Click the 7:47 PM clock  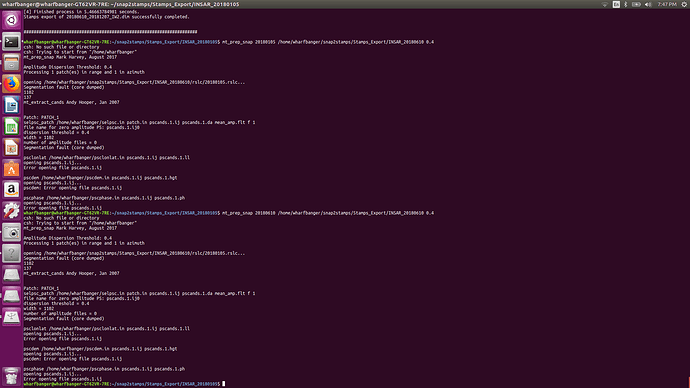coord(667,4)
